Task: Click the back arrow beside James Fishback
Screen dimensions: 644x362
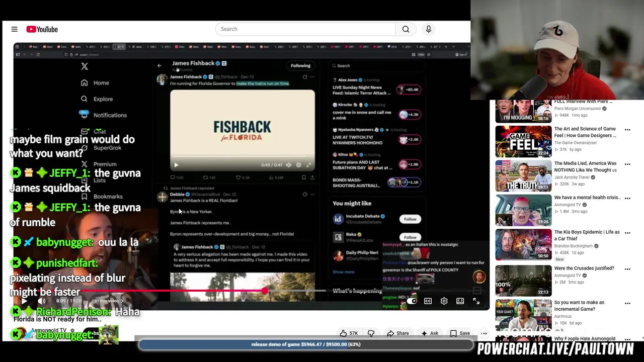Action: tap(159, 66)
